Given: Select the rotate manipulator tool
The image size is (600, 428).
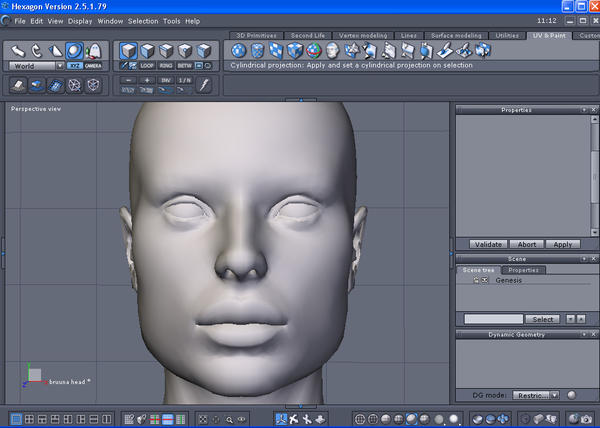Looking at the screenshot, I should click(35, 50).
